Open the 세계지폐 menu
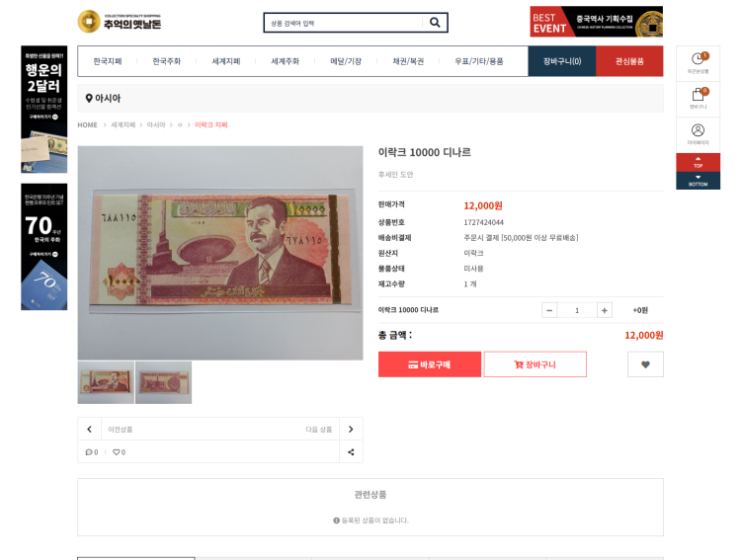 click(x=226, y=61)
